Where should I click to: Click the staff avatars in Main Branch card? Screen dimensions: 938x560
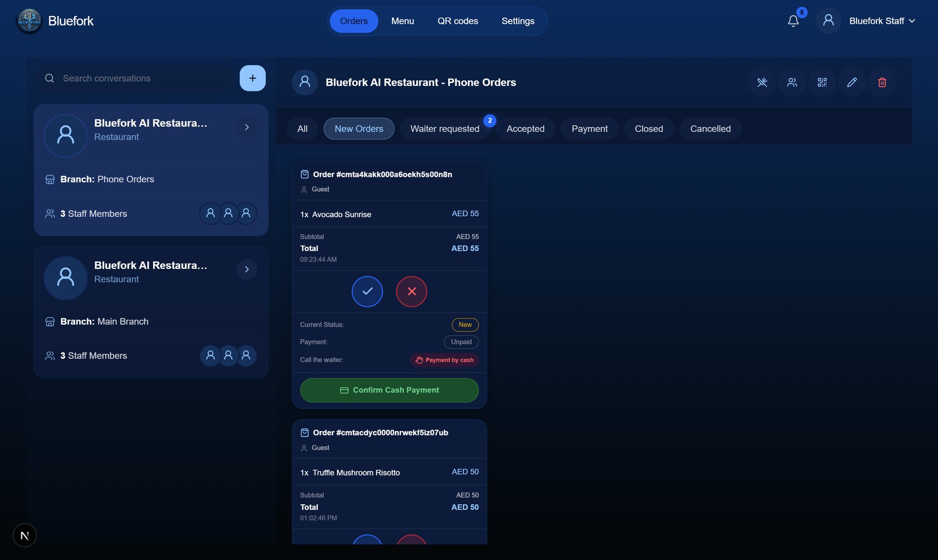tap(228, 356)
